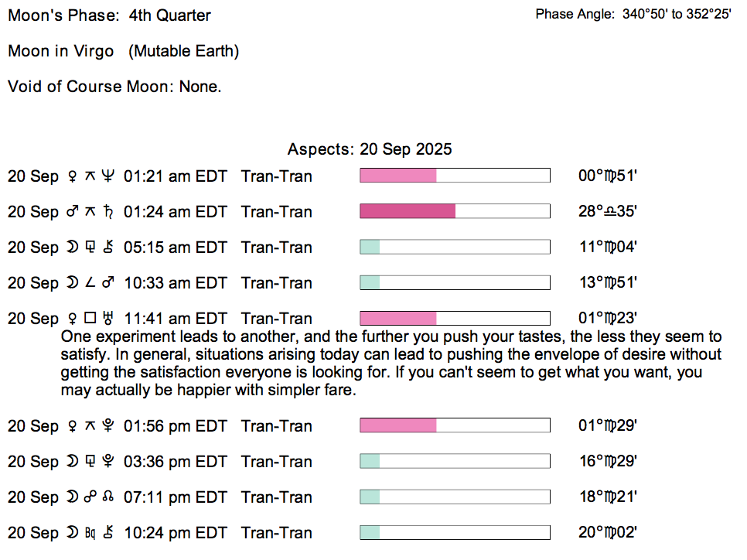Click the "Aspects: 20 Sep 2025" heading
The height and width of the screenshot is (560, 747).
click(x=370, y=149)
